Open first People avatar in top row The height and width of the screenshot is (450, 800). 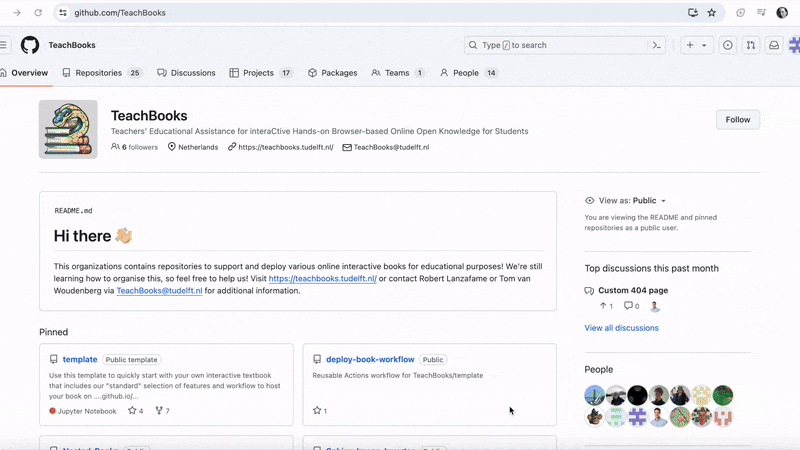[x=594, y=395]
